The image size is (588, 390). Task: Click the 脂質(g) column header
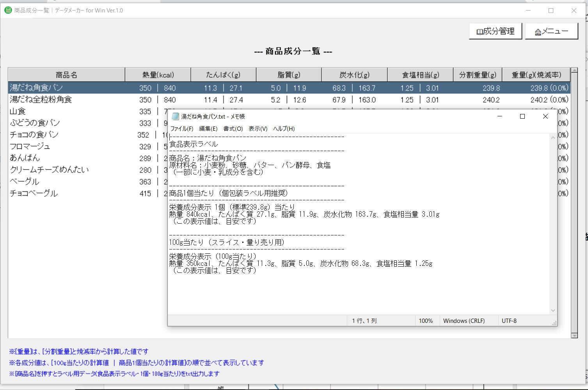pyautogui.click(x=289, y=75)
